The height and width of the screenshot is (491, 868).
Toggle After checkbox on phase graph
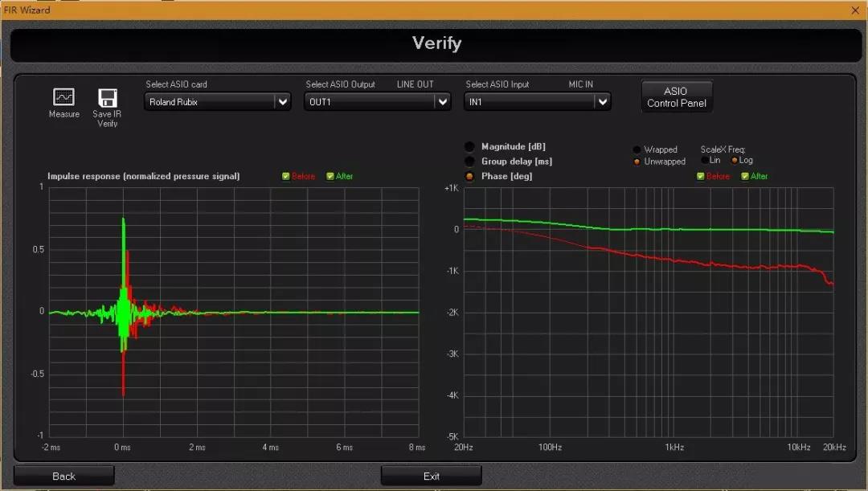(x=745, y=176)
